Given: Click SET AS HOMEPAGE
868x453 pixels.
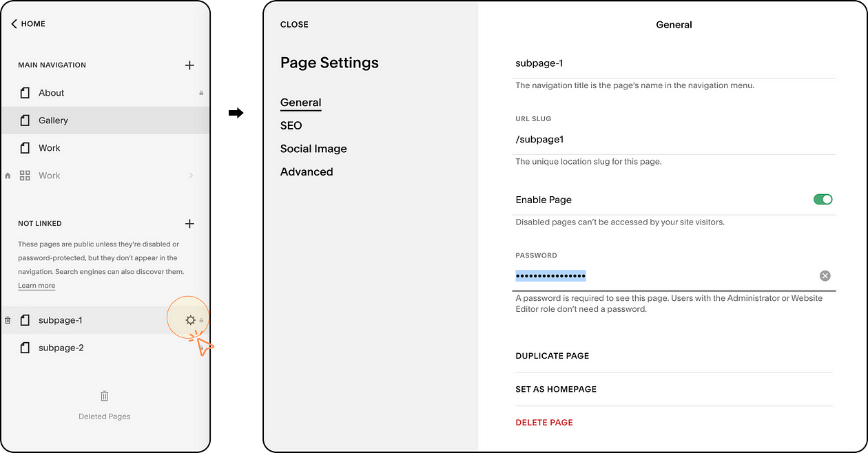Looking at the screenshot, I should (x=556, y=389).
